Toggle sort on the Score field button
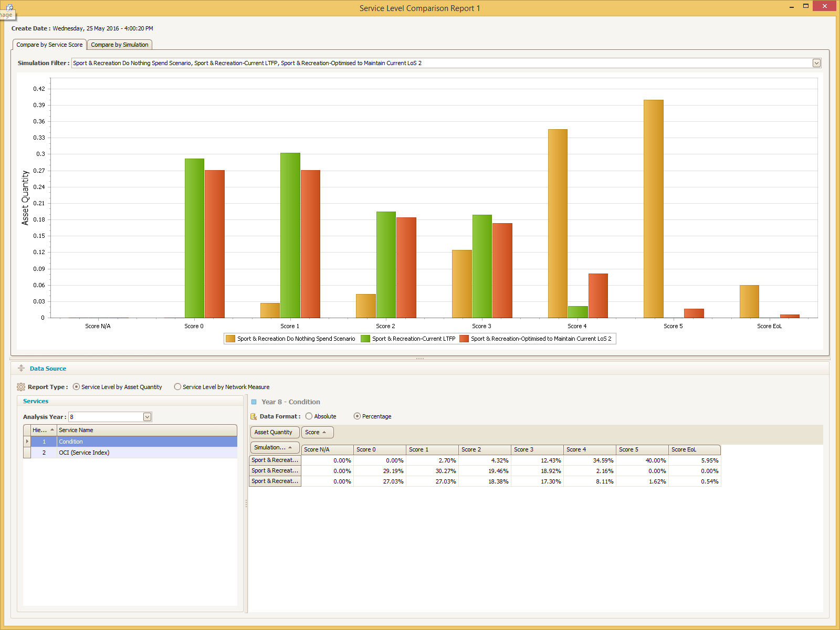The width and height of the screenshot is (840, 630). click(318, 432)
